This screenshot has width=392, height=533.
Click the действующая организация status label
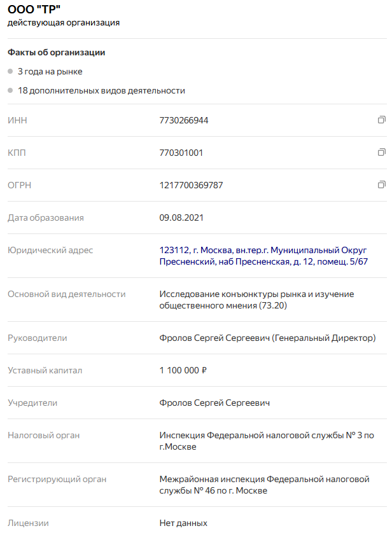click(62, 23)
